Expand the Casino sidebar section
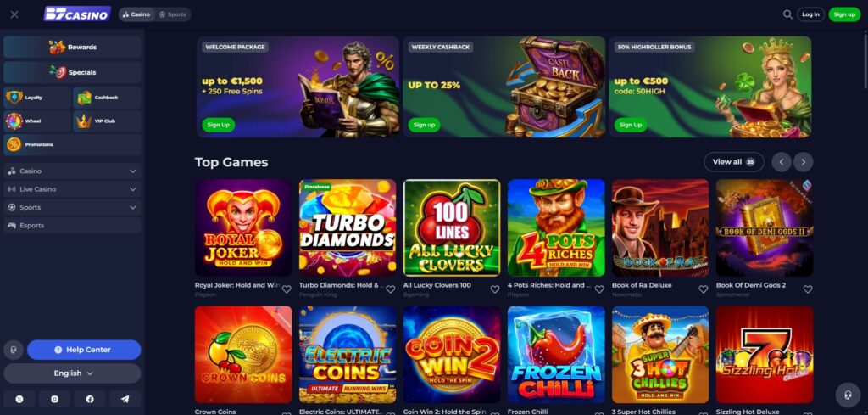This screenshot has height=415, width=868. (x=72, y=171)
